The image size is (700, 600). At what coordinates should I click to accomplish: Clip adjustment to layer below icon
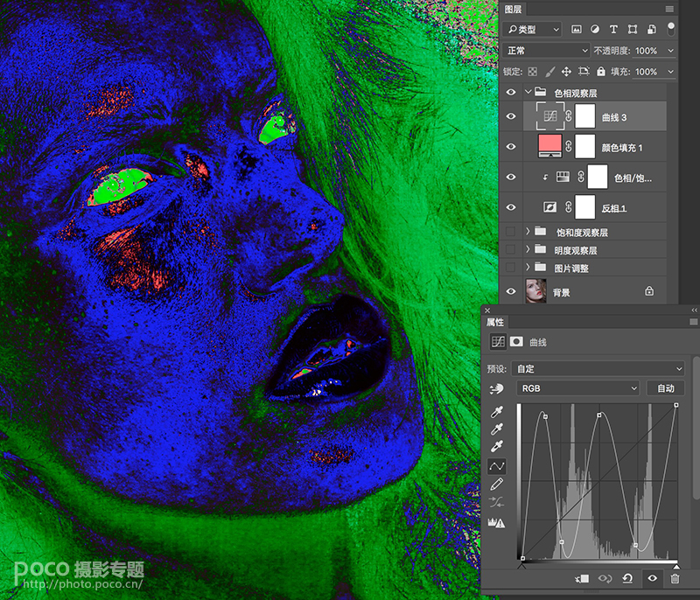[x=581, y=579]
